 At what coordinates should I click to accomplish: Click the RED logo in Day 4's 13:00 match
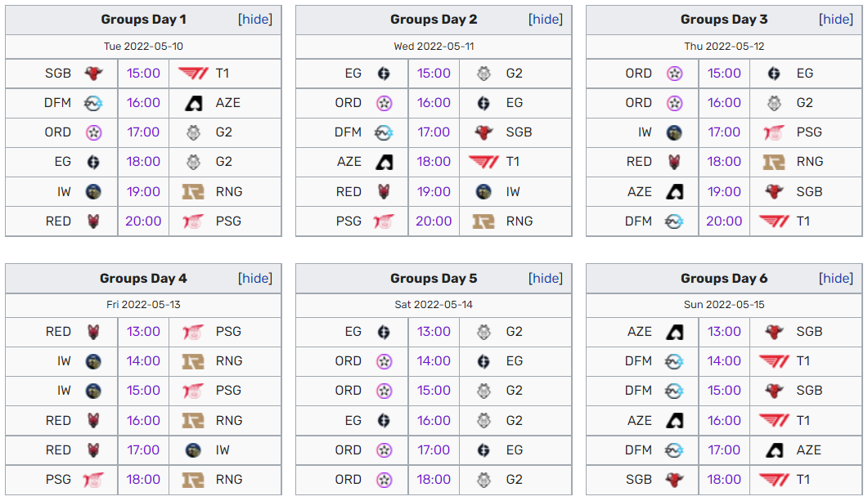93,332
